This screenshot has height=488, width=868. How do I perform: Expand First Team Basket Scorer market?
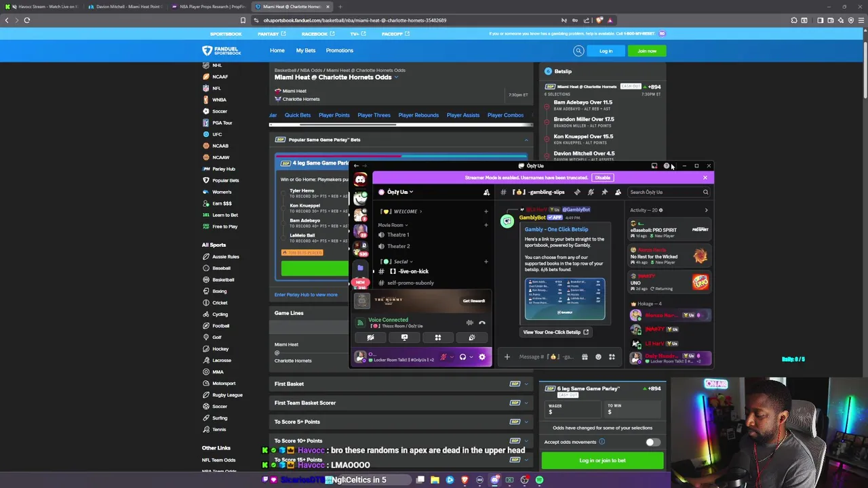(400, 403)
